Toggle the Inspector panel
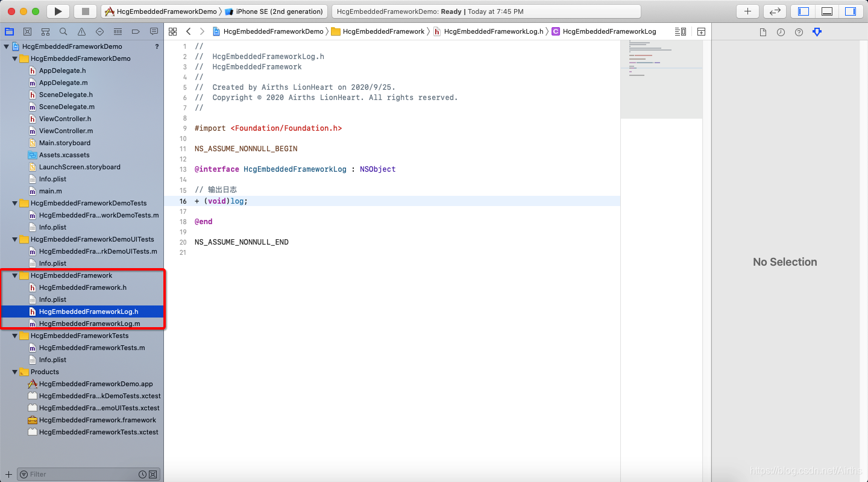 pos(851,11)
